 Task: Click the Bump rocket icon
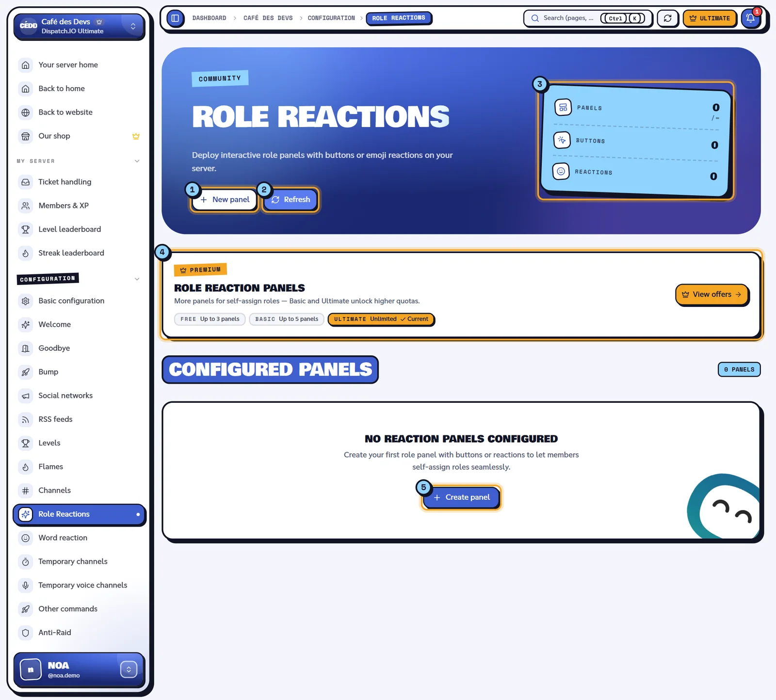click(26, 372)
